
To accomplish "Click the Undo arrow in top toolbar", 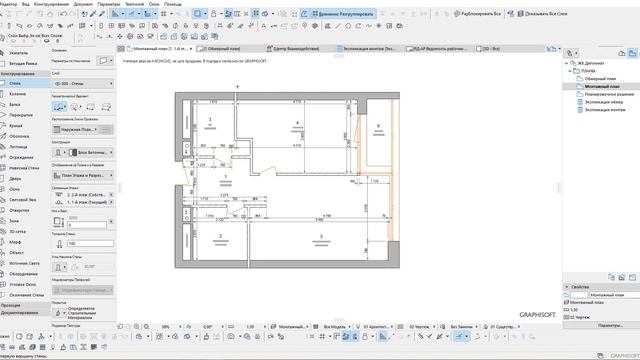I will pyautogui.click(x=63, y=14).
